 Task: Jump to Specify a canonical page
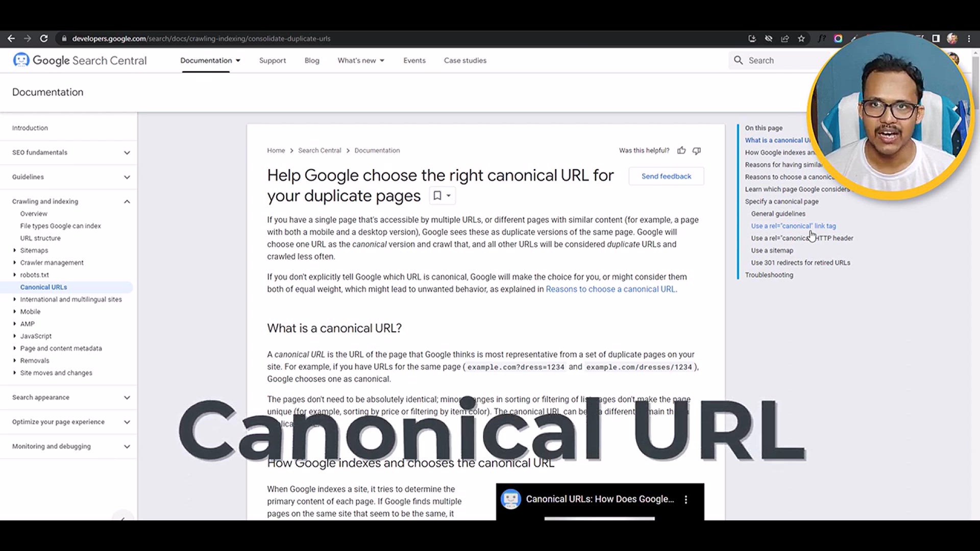pos(781,202)
